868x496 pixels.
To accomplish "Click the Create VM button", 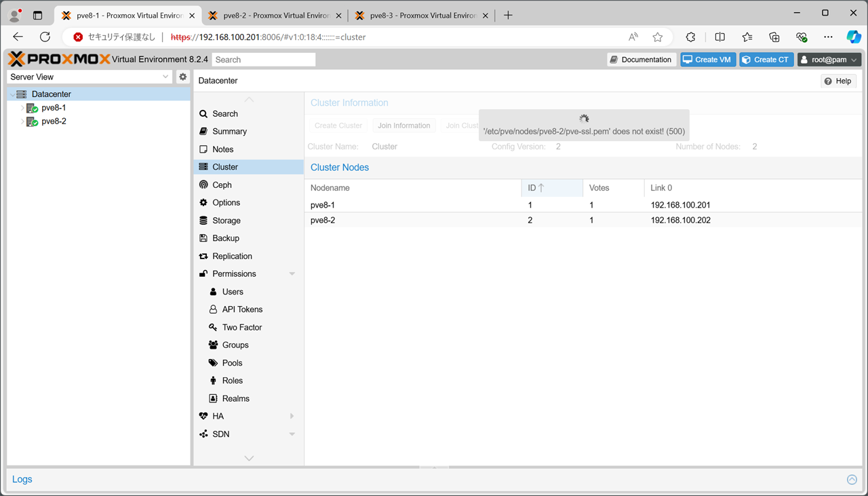I will [x=707, y=60].
